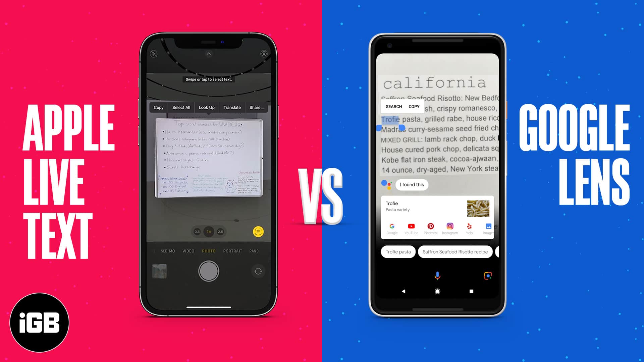Tap the Google Lens camera icon bottom right

(487, 276)
